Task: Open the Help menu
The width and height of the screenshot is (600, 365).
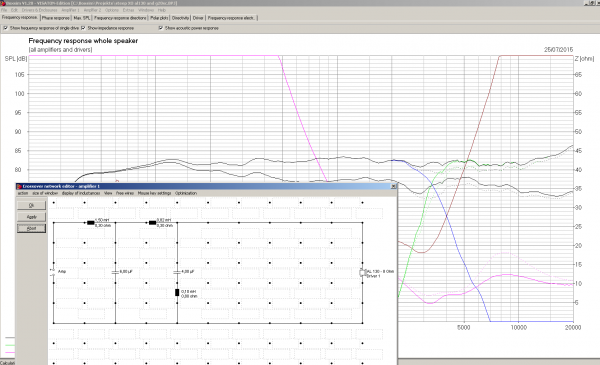Action: tap(162, 10)
